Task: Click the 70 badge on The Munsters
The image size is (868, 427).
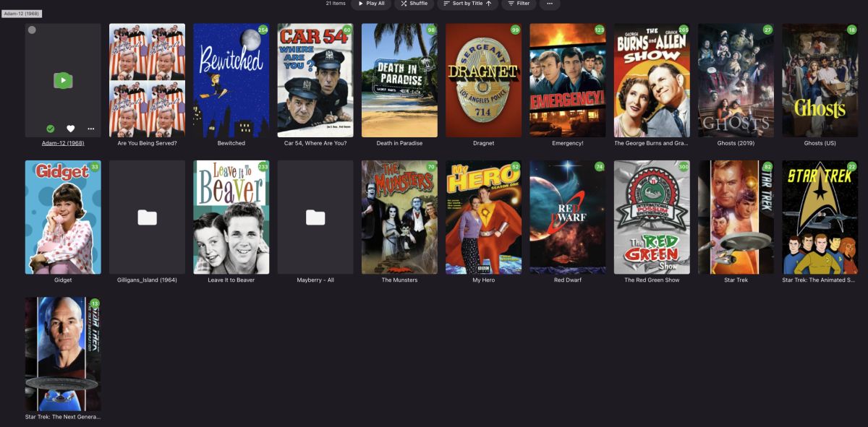Action: tap(431, 167)
